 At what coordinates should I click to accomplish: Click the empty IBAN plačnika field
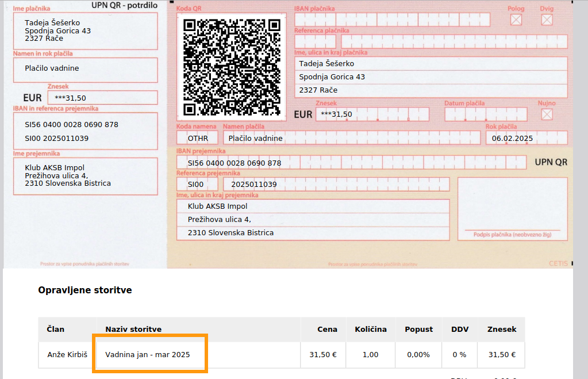coord(392,20)
